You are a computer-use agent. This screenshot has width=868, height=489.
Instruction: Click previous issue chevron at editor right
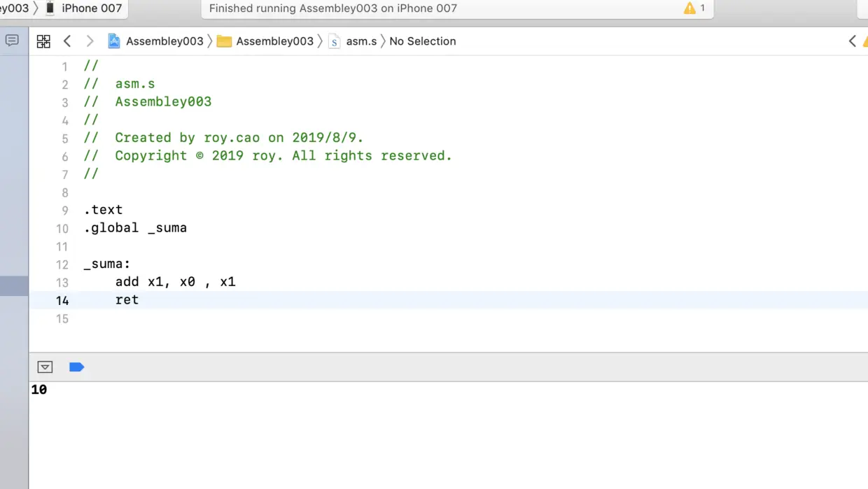click(x=852, y=41)
